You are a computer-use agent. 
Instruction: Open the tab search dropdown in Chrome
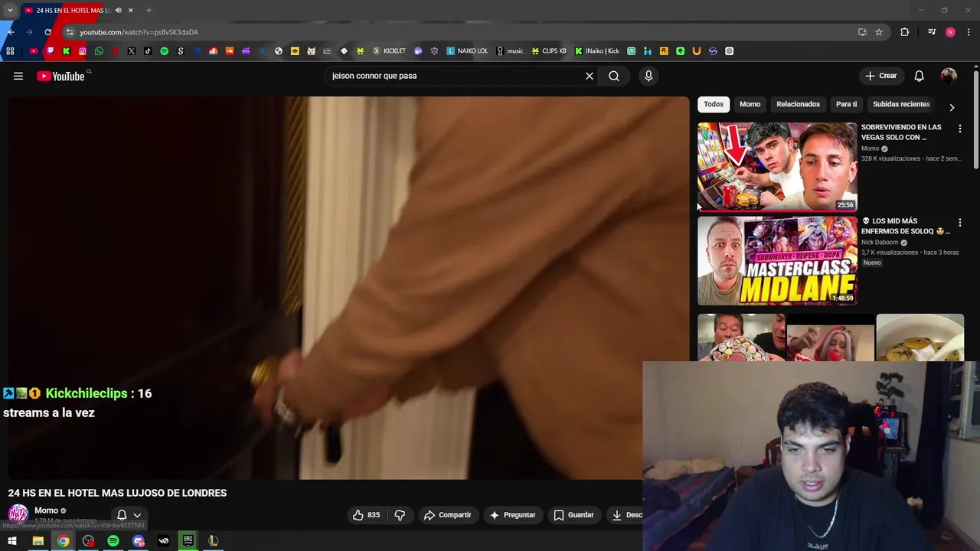(x=10, y=10)
